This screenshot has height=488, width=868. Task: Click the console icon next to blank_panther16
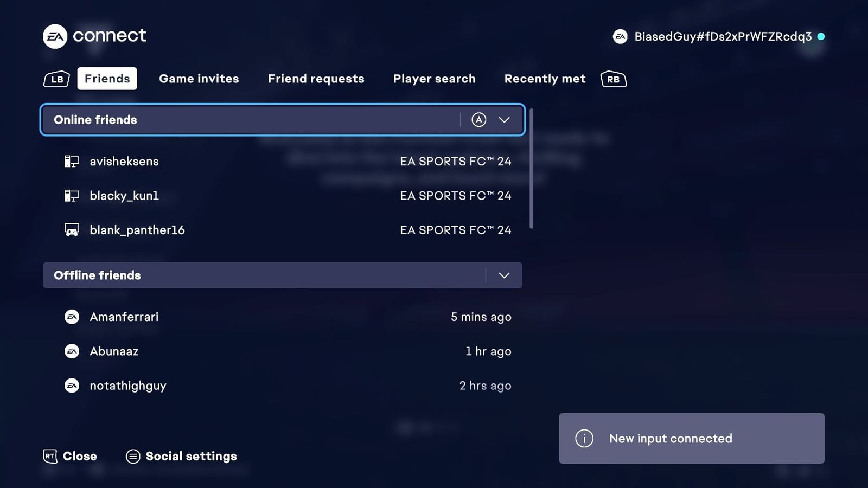(x=71, y=229)
